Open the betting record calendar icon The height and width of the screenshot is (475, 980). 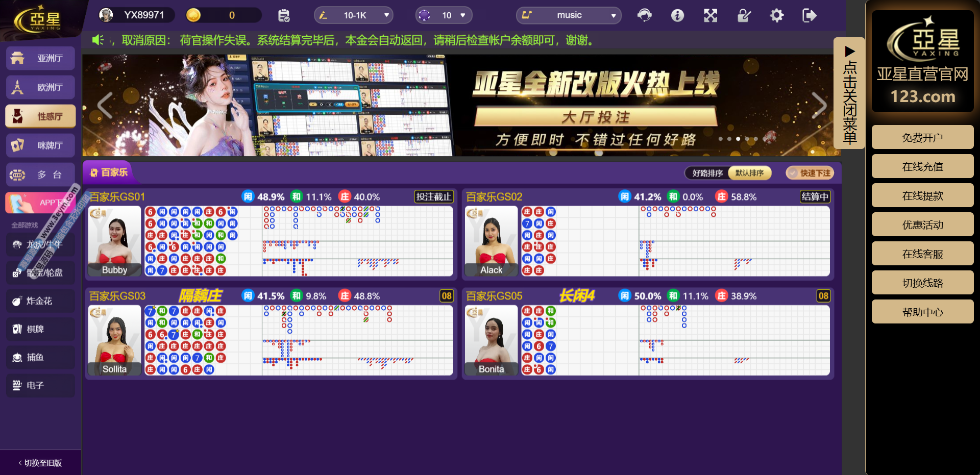(x=284, y=15)
